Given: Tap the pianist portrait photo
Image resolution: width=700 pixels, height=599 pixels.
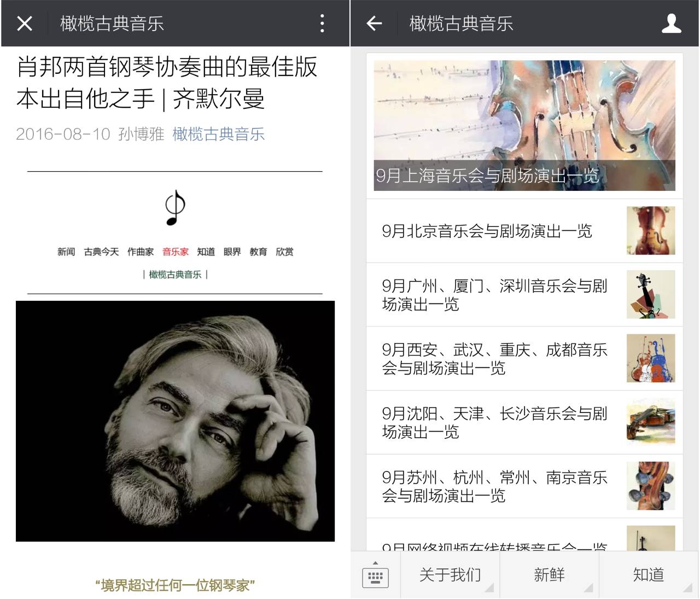Looking at the screenshot, I should click(x=175, y=421).
